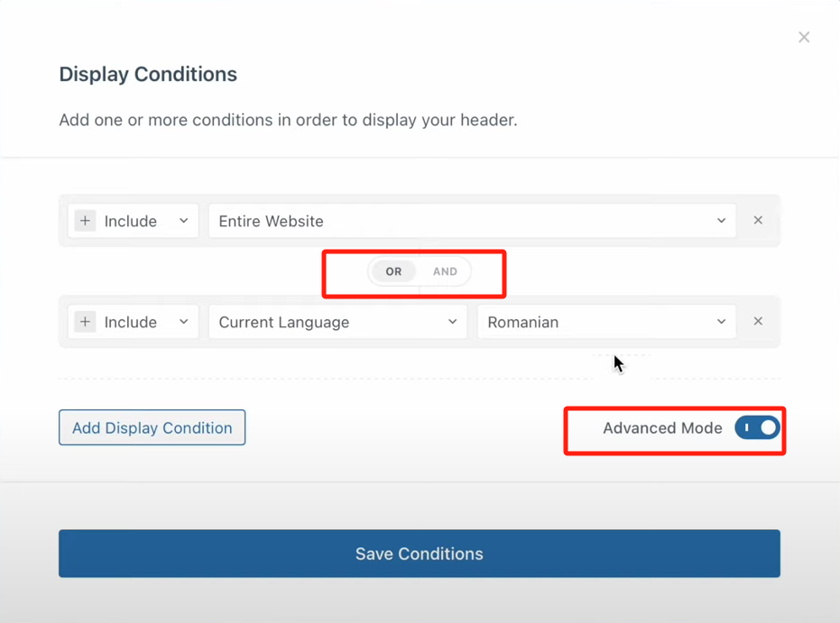Click chevron arrow of Romanian dropdown
Image resolution: width=840 pixels, height=623 pixels.
pyautogui.click(x=721, y=322)
